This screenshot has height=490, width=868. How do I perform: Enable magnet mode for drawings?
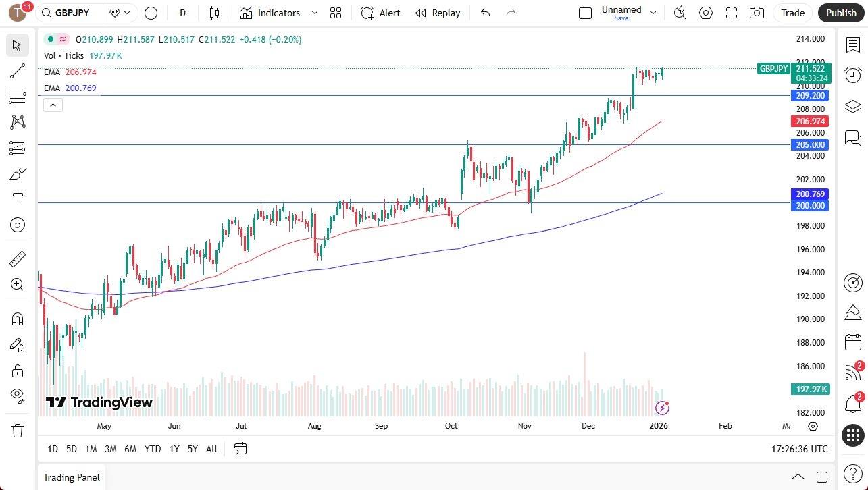click(x=17, y=319)
